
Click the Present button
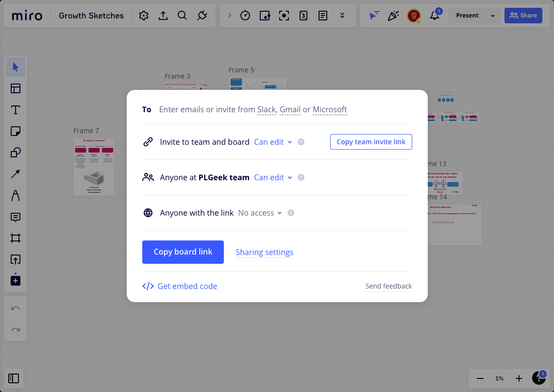(467, 16)
